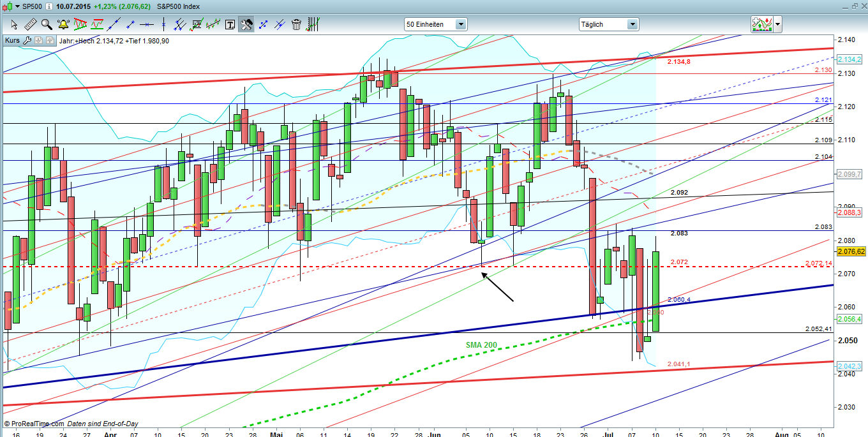Screen dimensions: 868x437
Task: Open the alarm bell alert tool
Action: coord(63,24)
